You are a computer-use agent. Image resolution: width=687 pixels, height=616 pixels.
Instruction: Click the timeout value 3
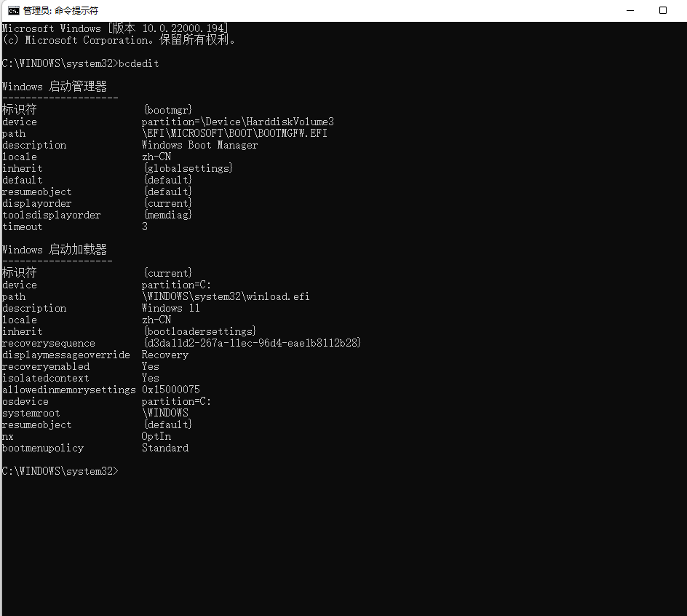pos(145,226)
